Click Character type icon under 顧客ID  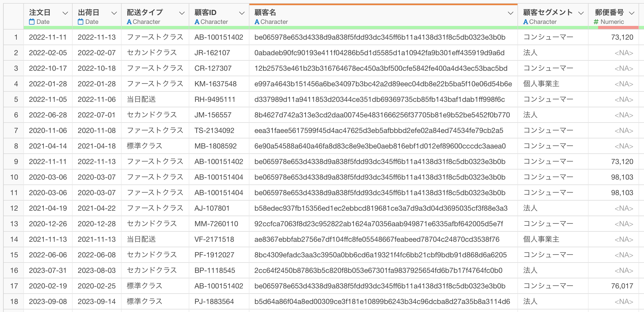[197, 22]
